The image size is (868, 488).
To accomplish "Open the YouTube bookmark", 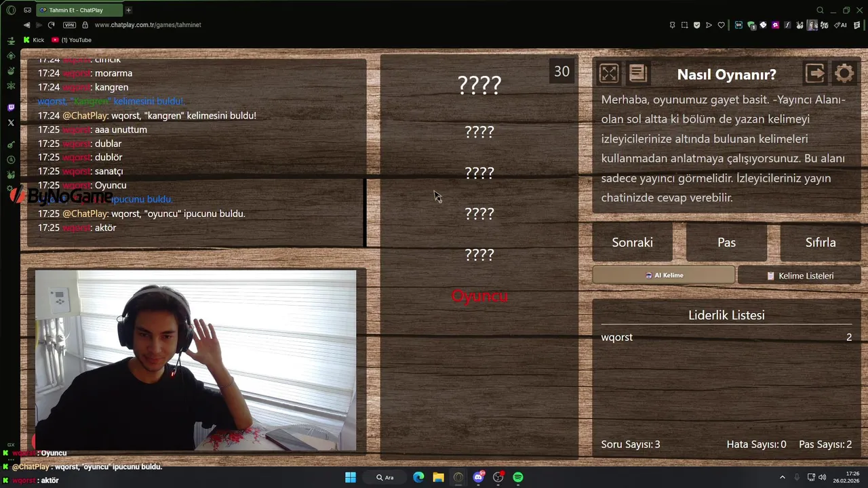I will [72, 40].
